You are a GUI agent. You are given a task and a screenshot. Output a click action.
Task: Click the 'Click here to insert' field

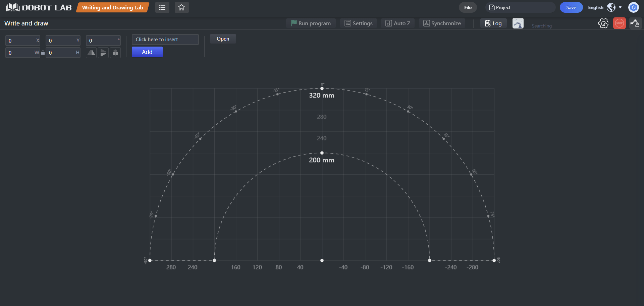(165, 40)
